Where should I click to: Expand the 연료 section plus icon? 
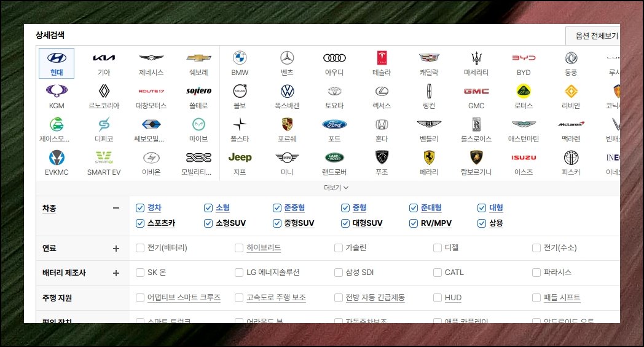pyautogui.click(x=116, y=249)
